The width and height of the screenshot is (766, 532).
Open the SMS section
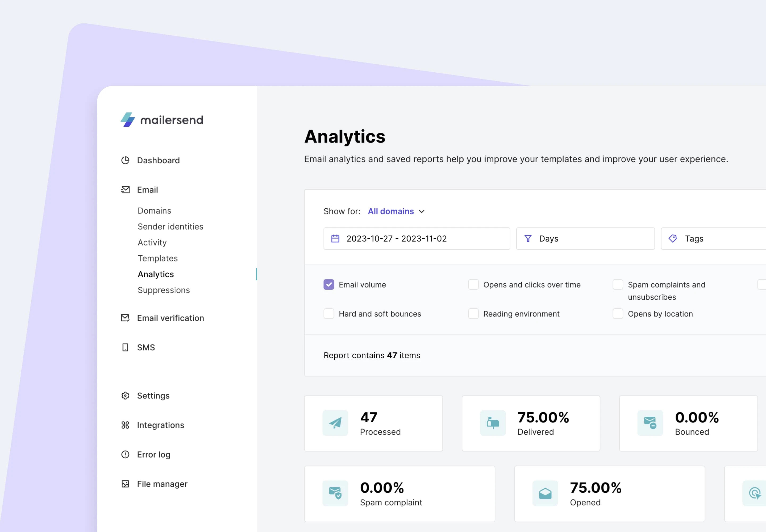click(x=146, y=347)
